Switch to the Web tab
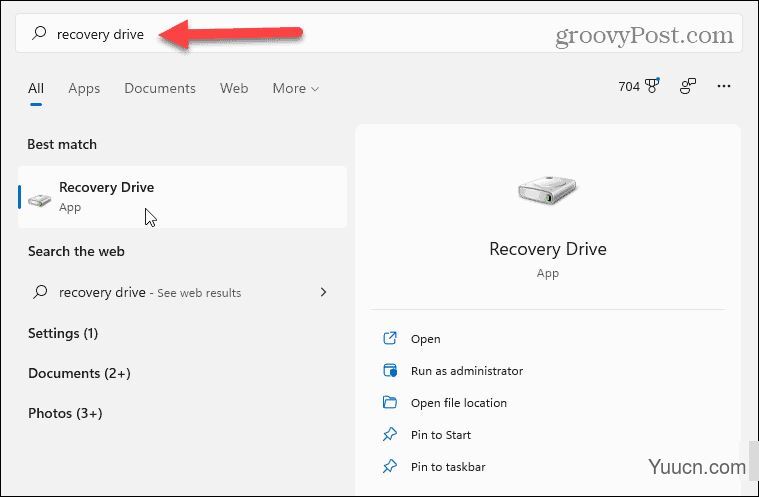This screenshot has width=759, height=497. (x=234, y=89)
